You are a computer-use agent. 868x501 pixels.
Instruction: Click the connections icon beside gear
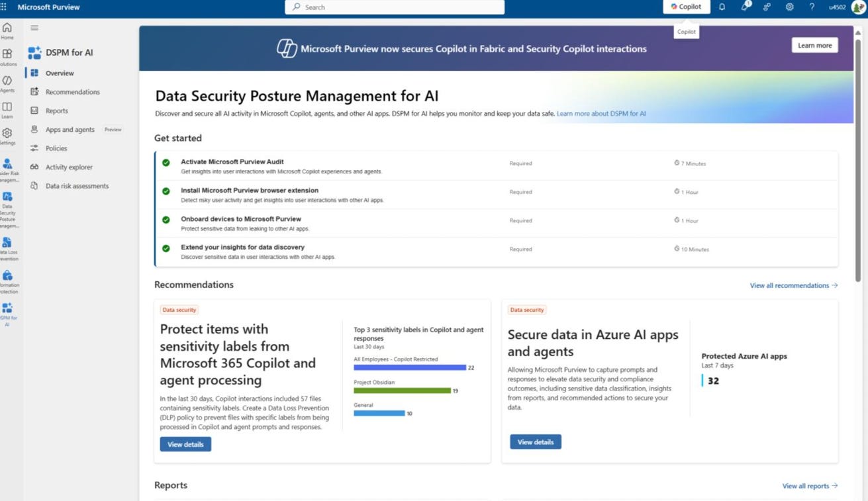coord(767,7)
